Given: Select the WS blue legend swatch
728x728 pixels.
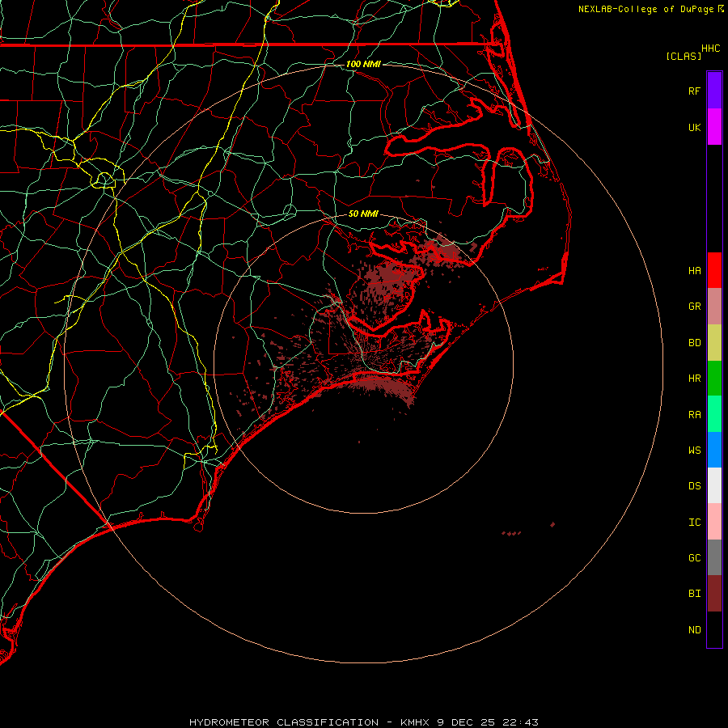Looking at the screenshot, I should click(714, 450).
